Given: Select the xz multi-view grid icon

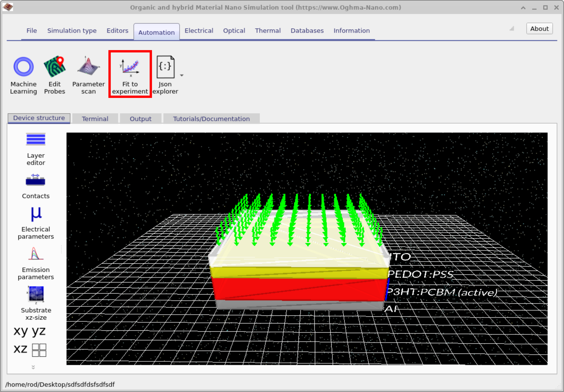Looking at the screenshot, I should click(x=39, y=350).
